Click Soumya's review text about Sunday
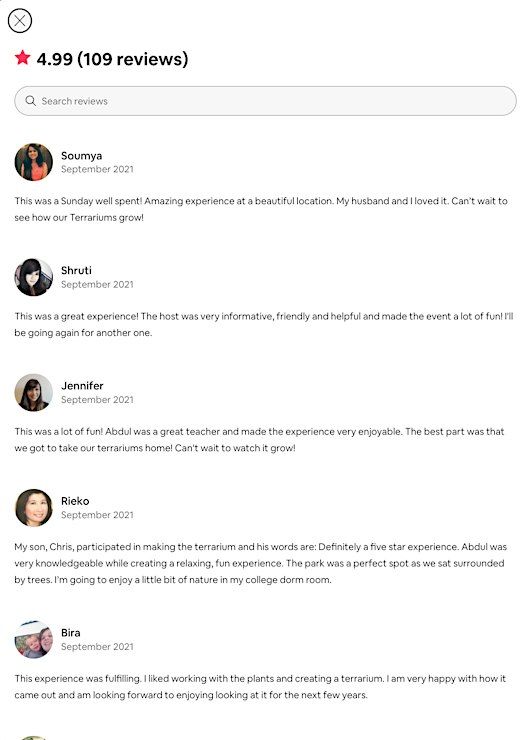Image resolution: width=529 pixels, height=740 pixels. click(x=261, y=209)
